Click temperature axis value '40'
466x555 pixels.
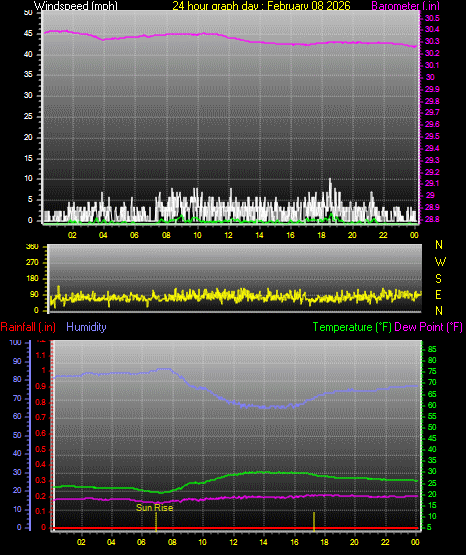coord(432,450)
